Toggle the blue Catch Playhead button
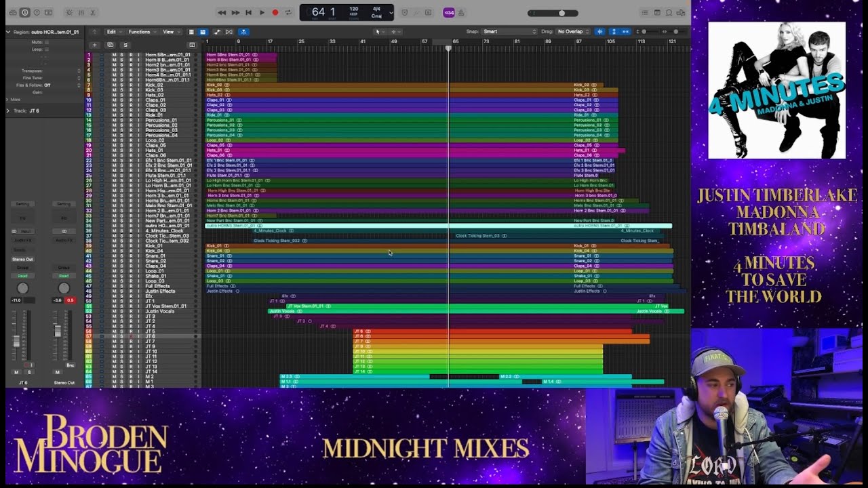868x488 pixels. (243, 32)
